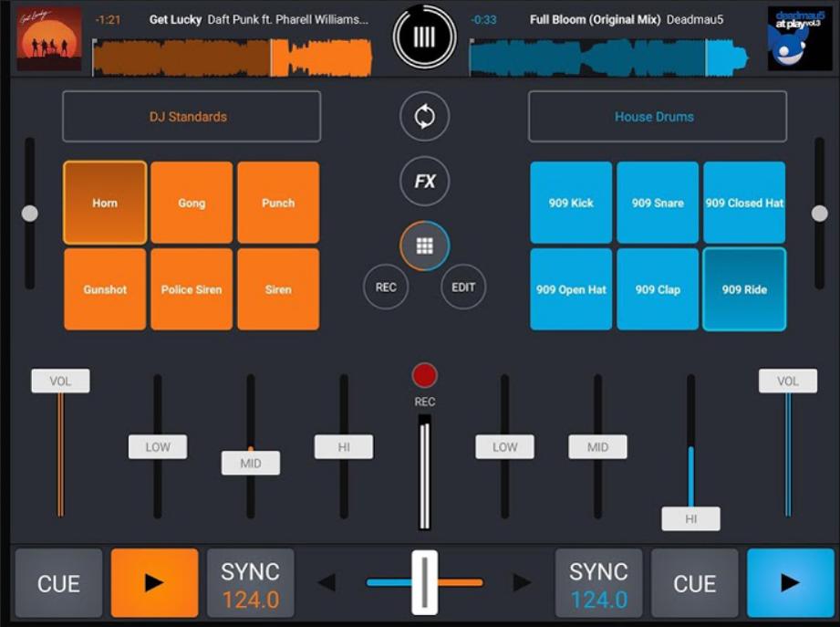
Task: Click the right deck LOW EQ handle
Action: pyautogui.click(x=504, y=447)
